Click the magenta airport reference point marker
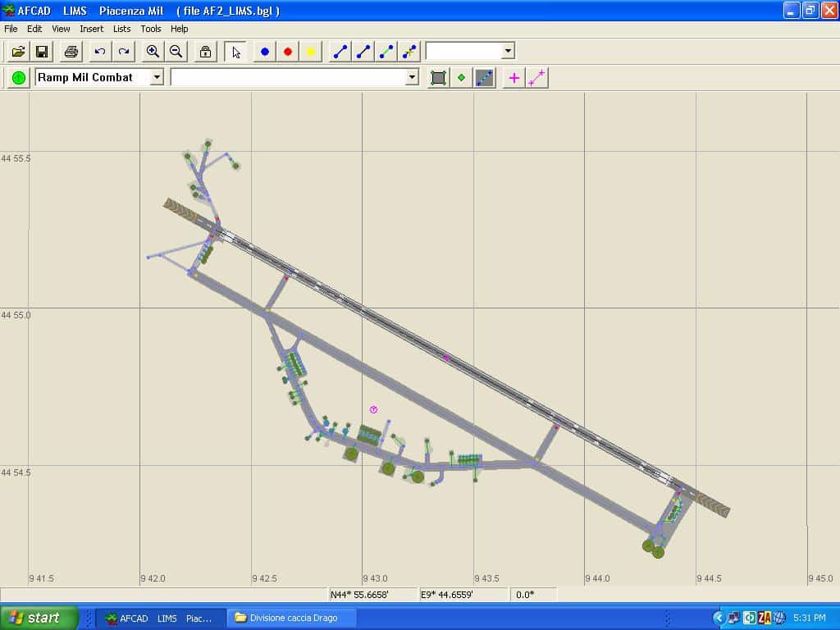This screenshot has height=630, width=840. coord(373,409)
